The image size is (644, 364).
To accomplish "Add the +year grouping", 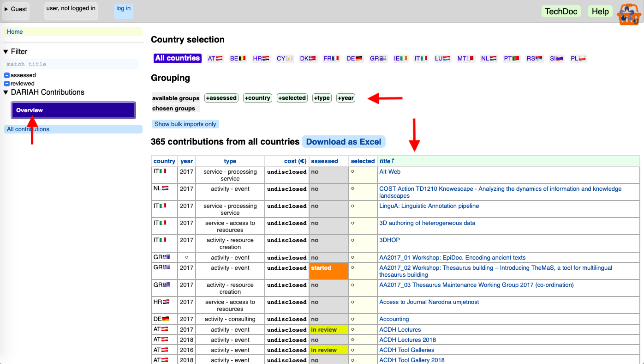I will click(346, 98).
